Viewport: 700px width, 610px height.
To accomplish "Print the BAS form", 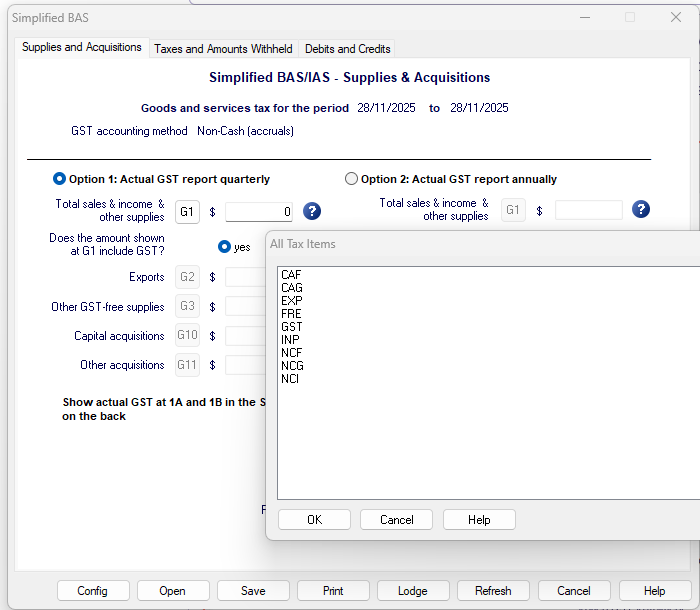I will pos(333,591).
